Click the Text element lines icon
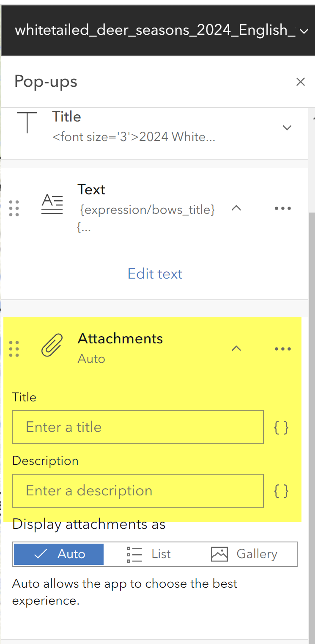This screenshot has height=644, width=315. coord(52,204)
